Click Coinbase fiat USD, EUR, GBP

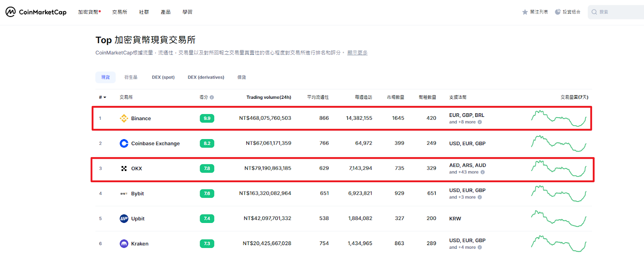click(x=467, y=144)
